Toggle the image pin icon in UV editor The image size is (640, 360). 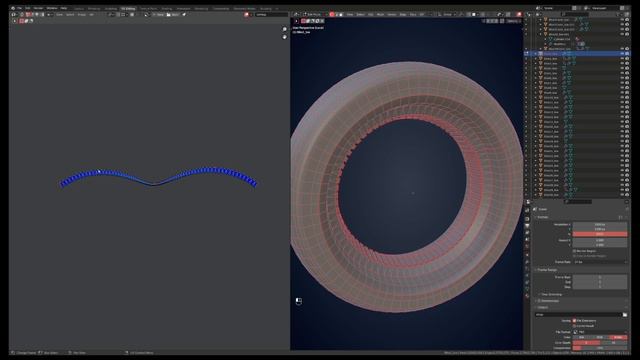(x=184, y=14)
